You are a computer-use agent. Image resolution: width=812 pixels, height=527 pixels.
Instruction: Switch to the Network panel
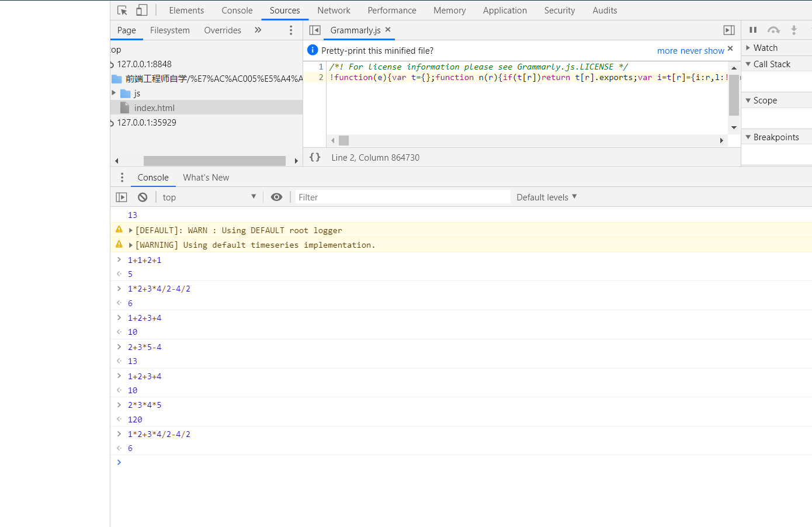click(x=334, y=10)
